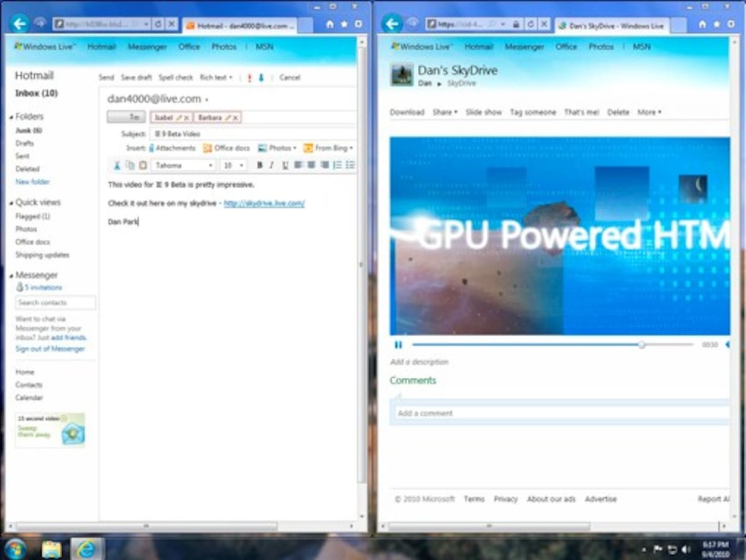Open the Rich text dropdown
The image size is (746, 560).
pos(216,78)
